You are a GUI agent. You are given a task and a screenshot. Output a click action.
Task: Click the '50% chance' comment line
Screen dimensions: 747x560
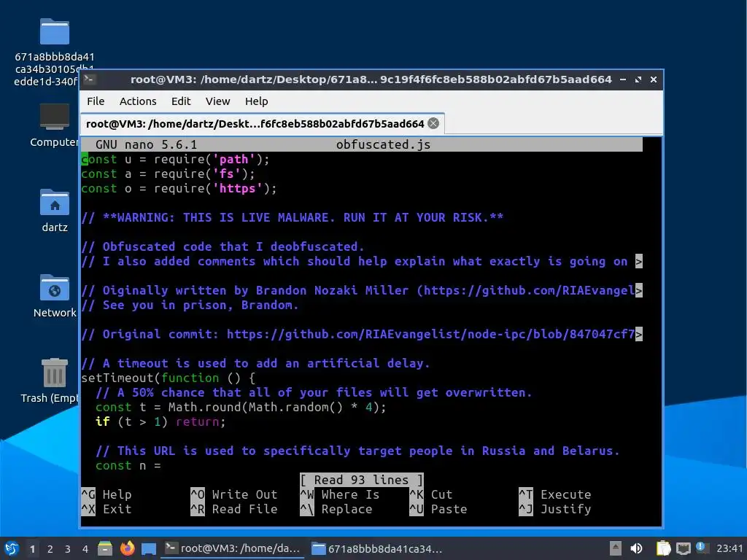[314, 392]
